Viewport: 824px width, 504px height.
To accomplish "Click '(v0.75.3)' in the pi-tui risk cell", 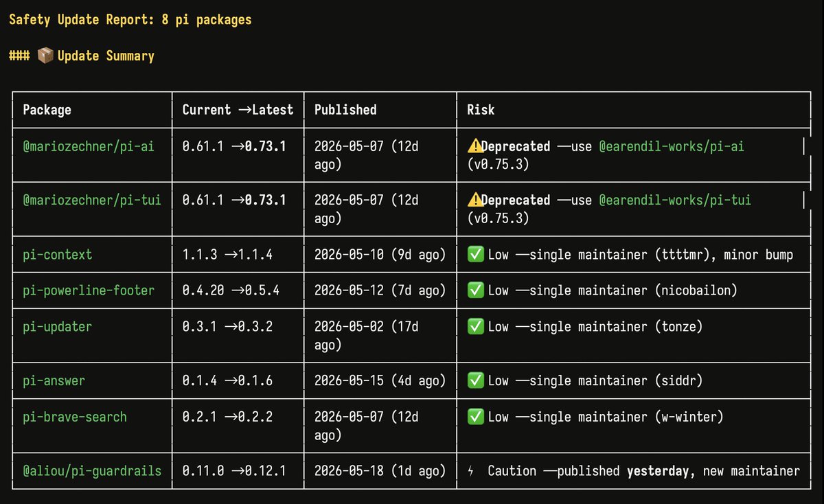I will 498,218.
